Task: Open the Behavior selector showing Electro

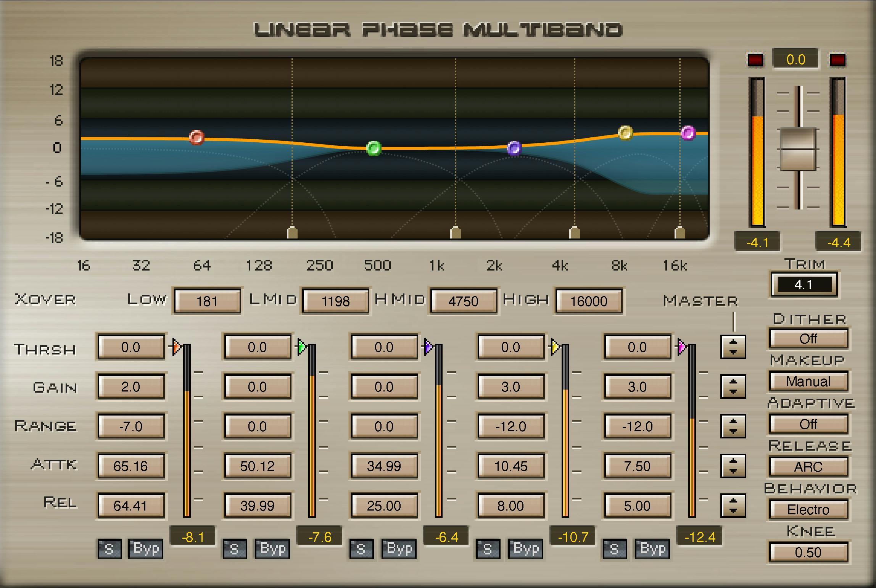Action: (808, 510)
